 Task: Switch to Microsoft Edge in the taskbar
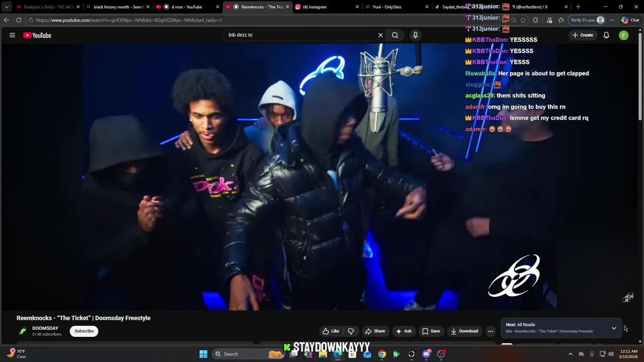[338, 354]
